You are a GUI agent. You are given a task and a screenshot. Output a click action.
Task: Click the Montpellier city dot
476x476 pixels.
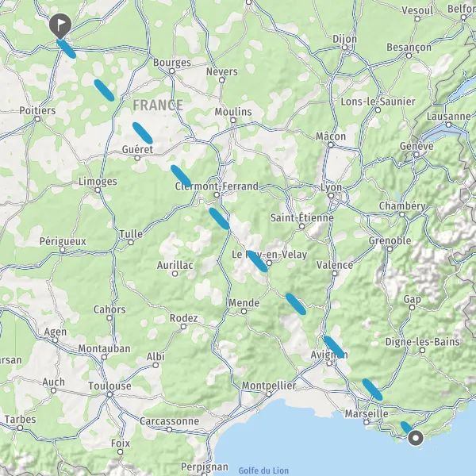point(269,394)
